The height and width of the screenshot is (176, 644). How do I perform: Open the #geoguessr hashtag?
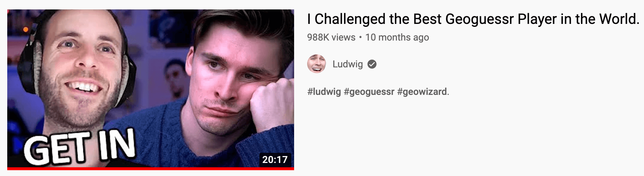click(369, 92)
